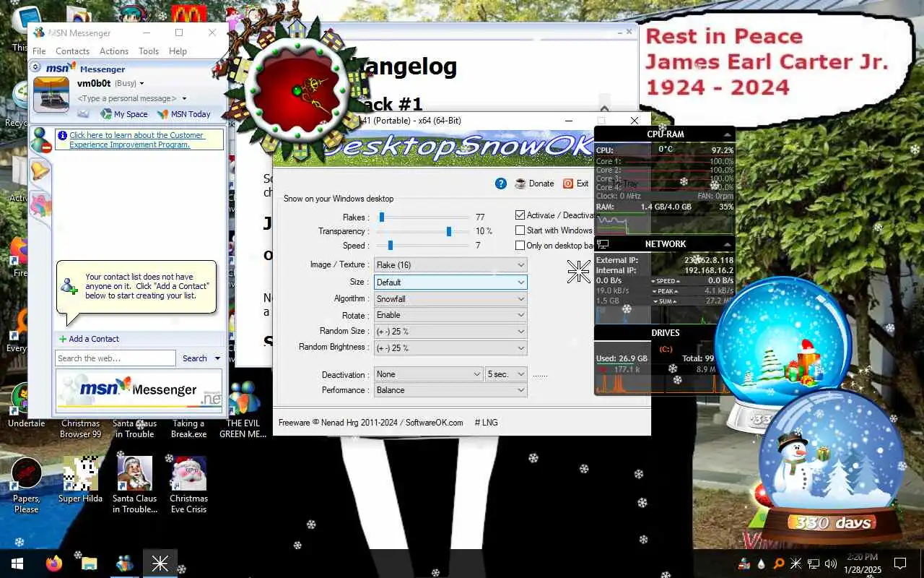Open the Random Size dropdown
Image resolution: width=924 pixels, height=578 pixels.
click(450, 332)
